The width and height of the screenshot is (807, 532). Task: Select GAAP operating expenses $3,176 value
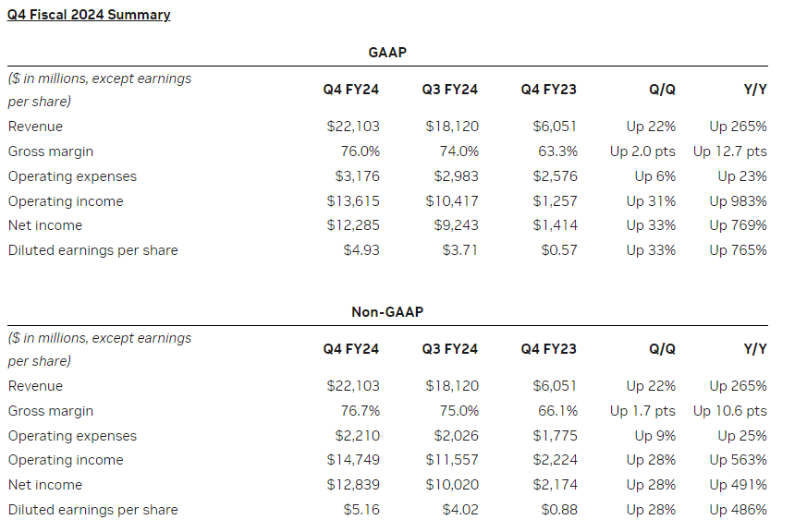pyautogui.click(x=357, y=176)
